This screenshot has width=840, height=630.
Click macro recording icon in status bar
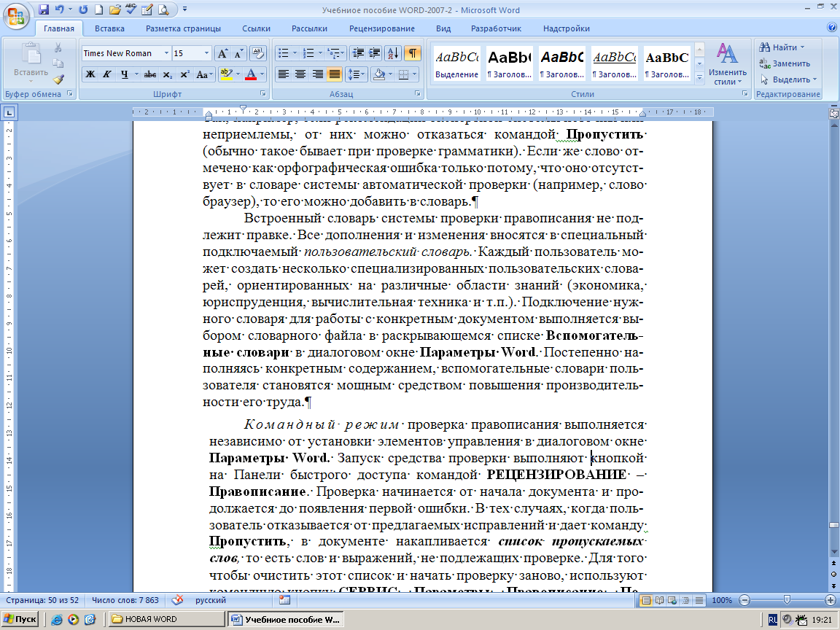[x=284, y=600]
